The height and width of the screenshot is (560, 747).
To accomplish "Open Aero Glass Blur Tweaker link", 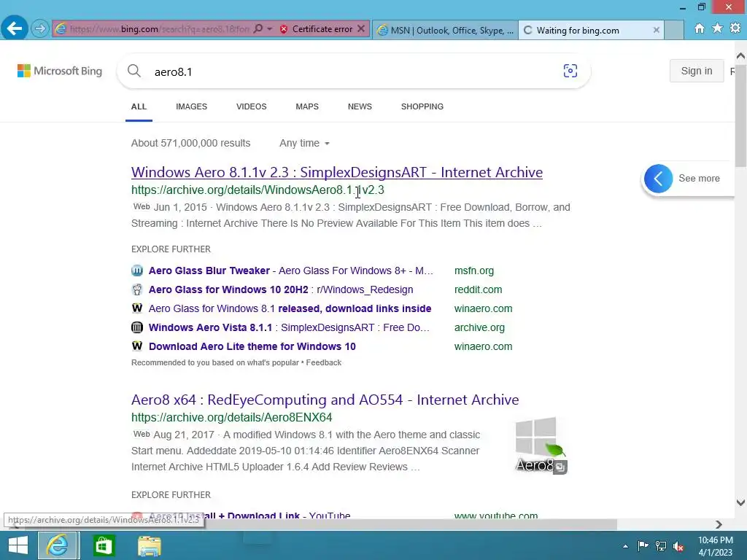I will (x=290, y=271).
